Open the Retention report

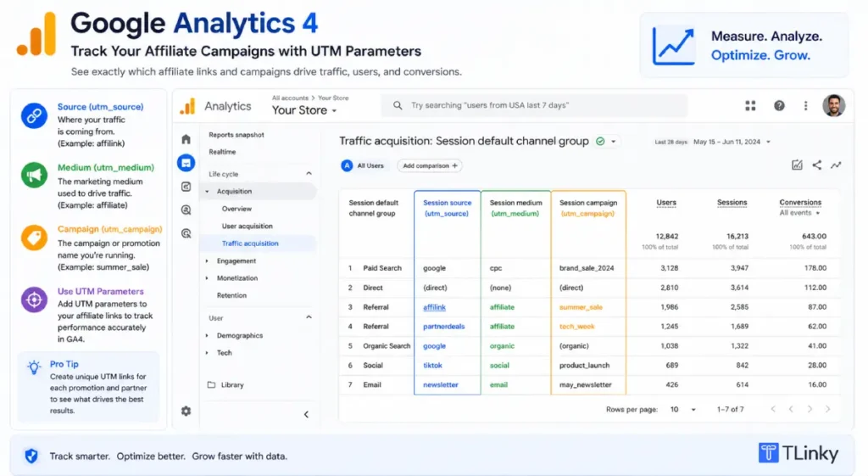231,295
